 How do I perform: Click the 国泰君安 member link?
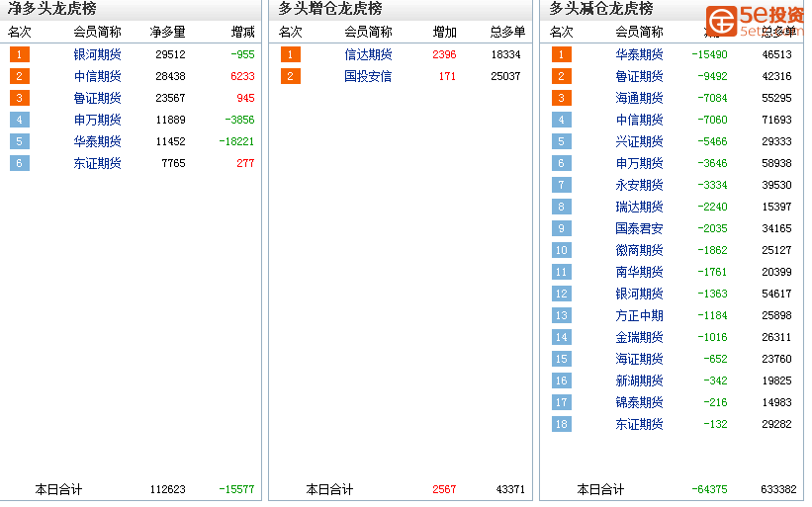pos(639,228)
